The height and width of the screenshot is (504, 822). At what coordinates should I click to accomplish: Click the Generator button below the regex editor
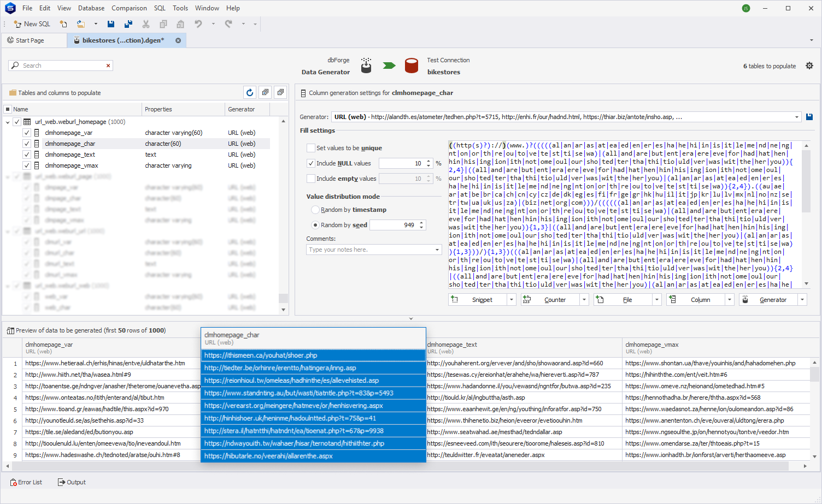pyautogui.click(x=768, y=300)
